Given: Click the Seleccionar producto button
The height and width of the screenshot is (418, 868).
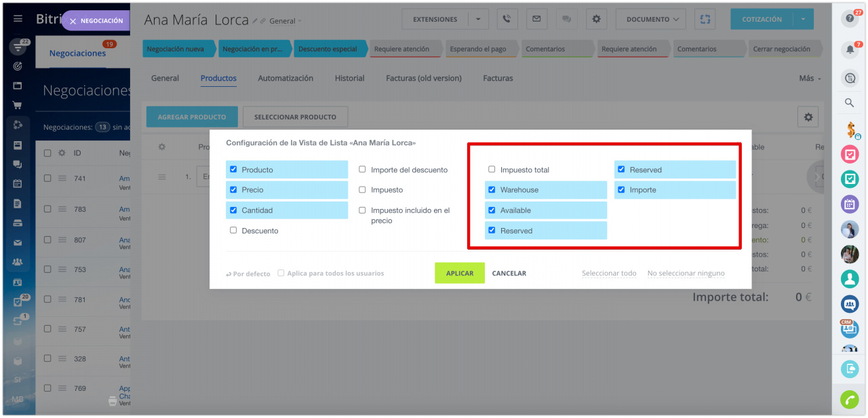Looking at the screenshot, I should pos(295,117).
